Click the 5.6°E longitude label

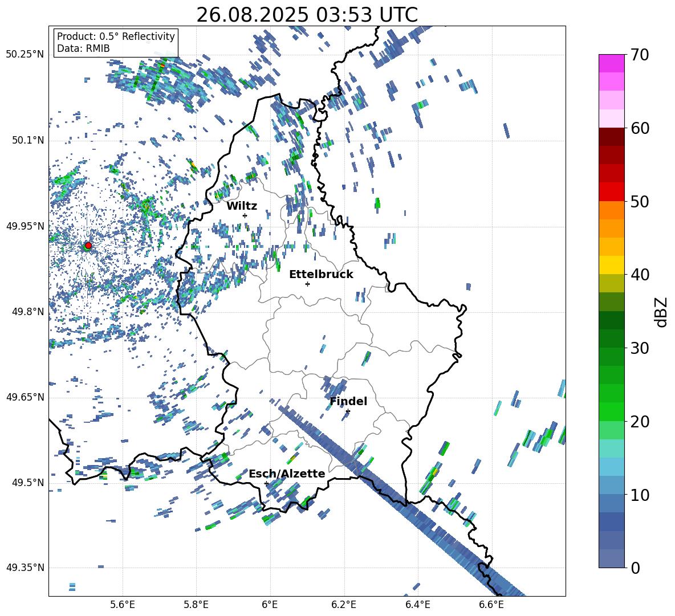(x=123, y=605)
